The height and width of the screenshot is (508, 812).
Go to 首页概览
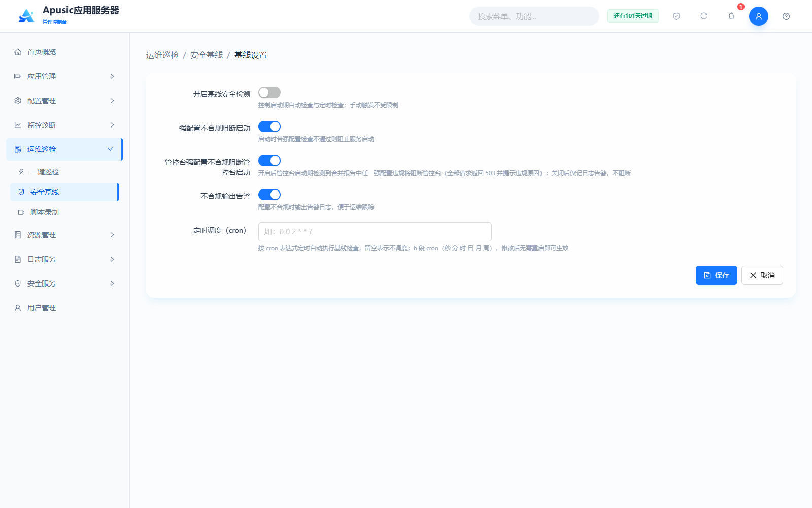click(x=64, y=52)
